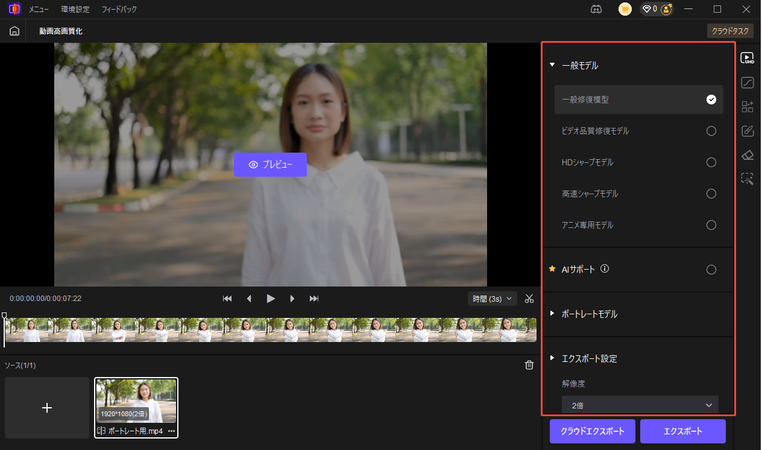Click the home icon

tap(15, 31)
